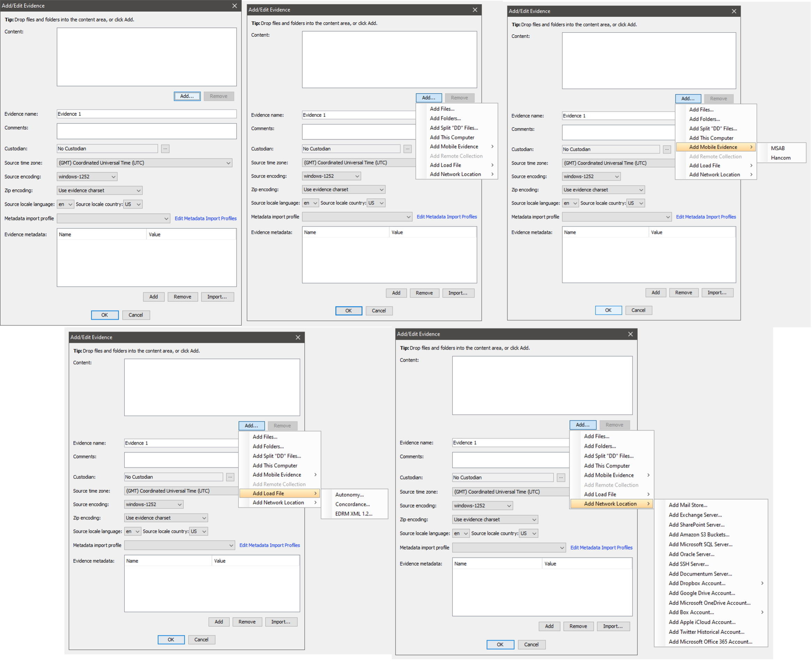Select Add This Computer menu item
This screenshot has height=661, width=812.
pyautogui.click(x=452, y=137)
